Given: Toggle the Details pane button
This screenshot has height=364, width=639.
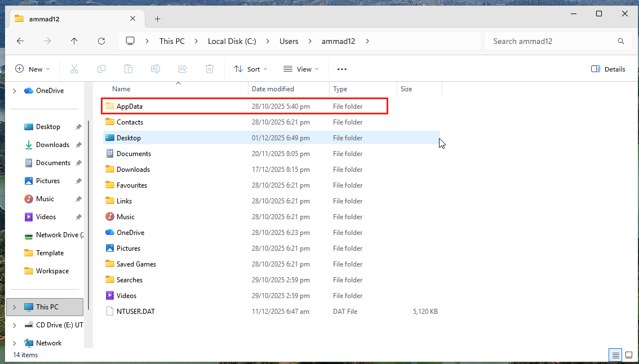Looking at the screenshot, I should [608, 69].
